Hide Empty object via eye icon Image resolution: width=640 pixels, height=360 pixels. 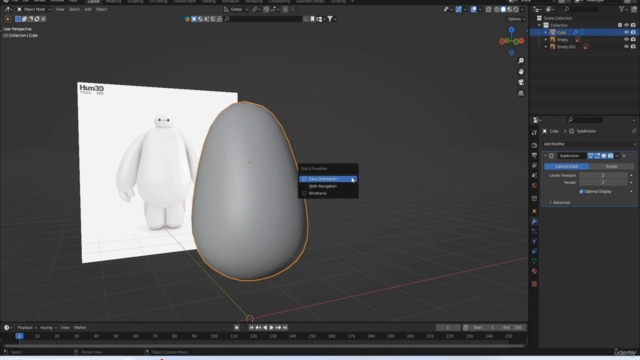(626, 40)
